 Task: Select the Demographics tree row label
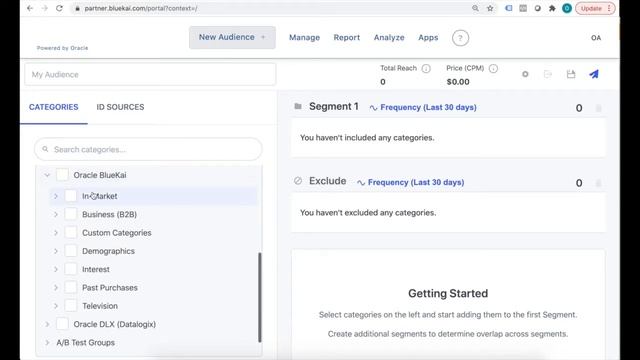(108, 251)
